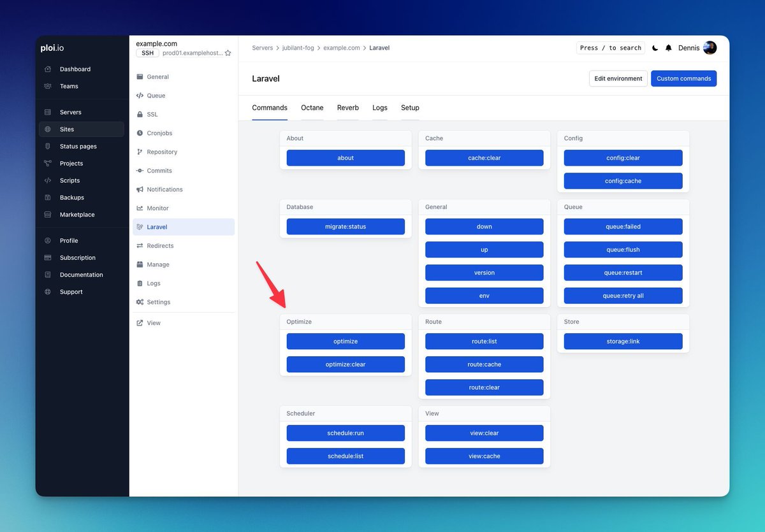This screenshot has height=532, width=765.
Task: Run the env command
Action: (484, 296)
